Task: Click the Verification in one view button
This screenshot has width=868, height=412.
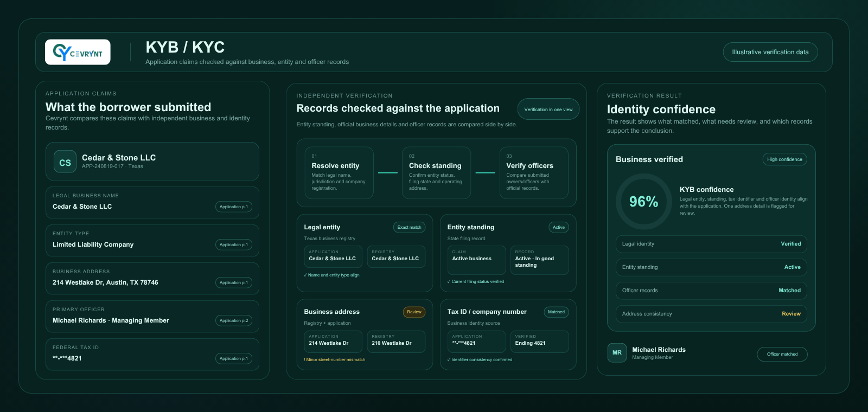Action: click(x=548, y=109)
